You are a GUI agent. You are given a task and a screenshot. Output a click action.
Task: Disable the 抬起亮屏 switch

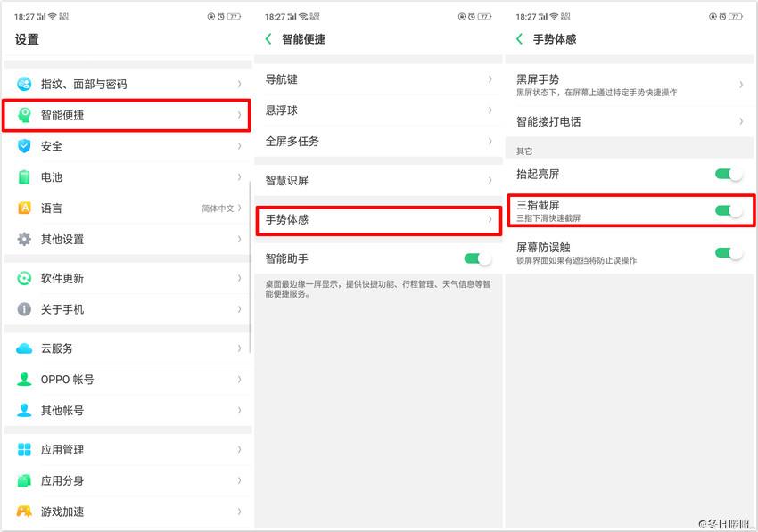tap(727, 176)
